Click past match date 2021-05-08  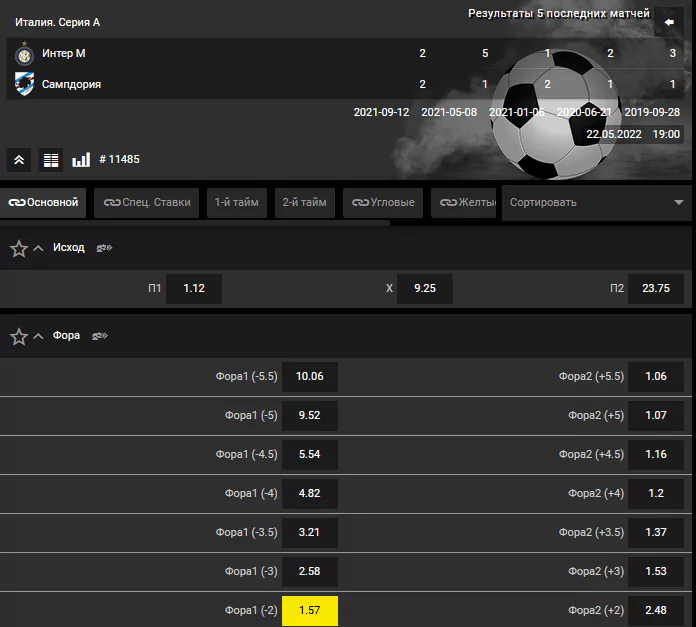[x=449, y=112]
